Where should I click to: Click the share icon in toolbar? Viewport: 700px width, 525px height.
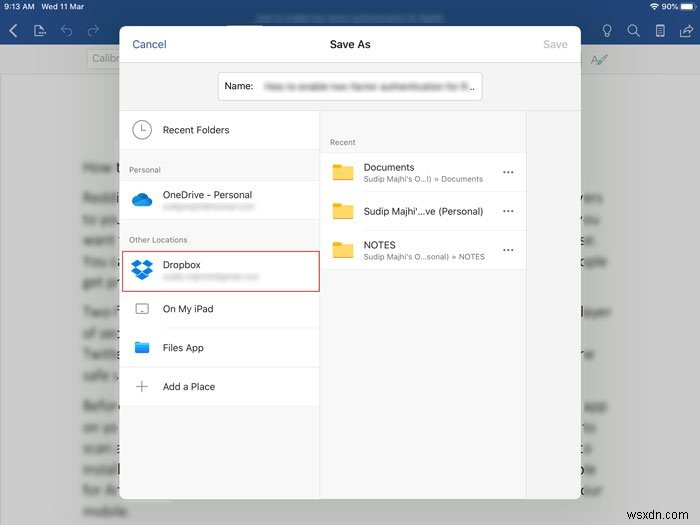pyautogui.click(x=686, y=31)
